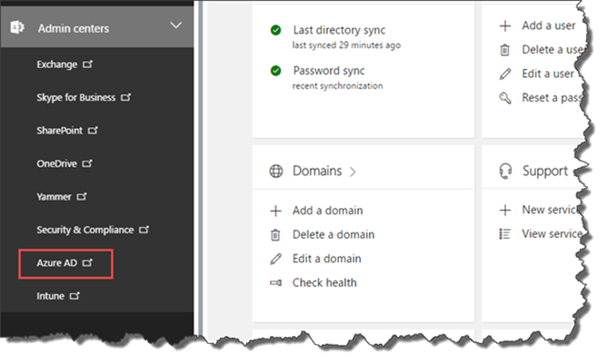Open the Domains card heading

tap(317, 171)
